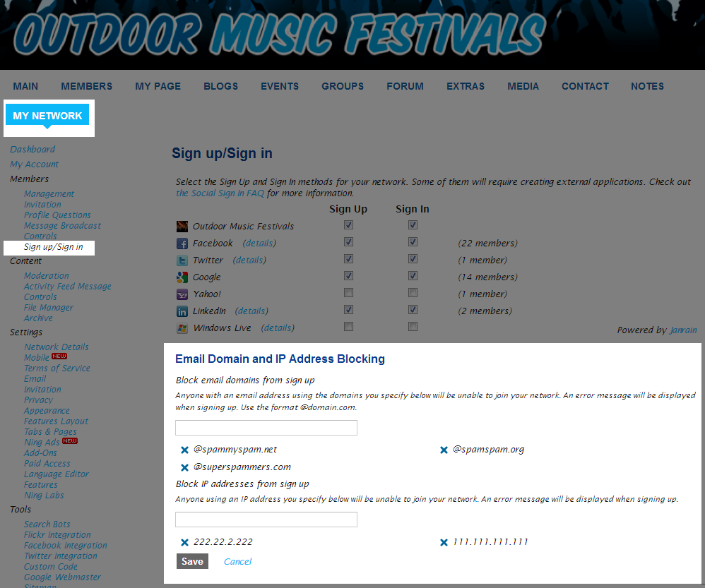Open Search Bots in sidebar
The image size is (705, 588).
(47, 524)
